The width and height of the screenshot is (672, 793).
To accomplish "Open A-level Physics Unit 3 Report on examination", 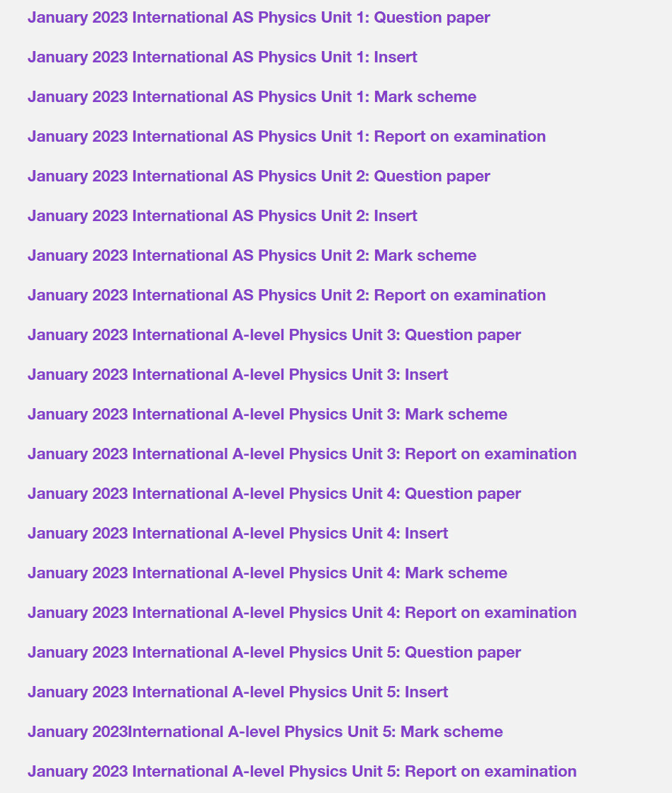I will click(x=302, y=454).
